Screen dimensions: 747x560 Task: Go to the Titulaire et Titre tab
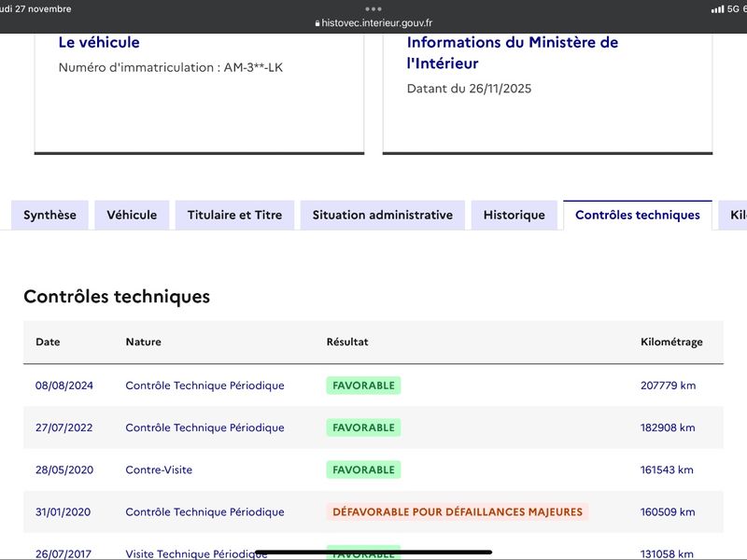point(234,215)
